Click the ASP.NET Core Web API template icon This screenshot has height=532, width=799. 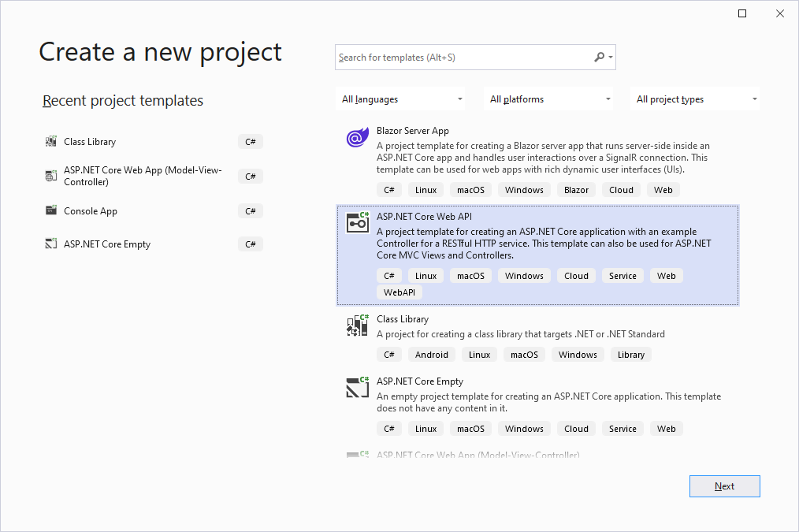pyautogui.click(x=357, y=223)
